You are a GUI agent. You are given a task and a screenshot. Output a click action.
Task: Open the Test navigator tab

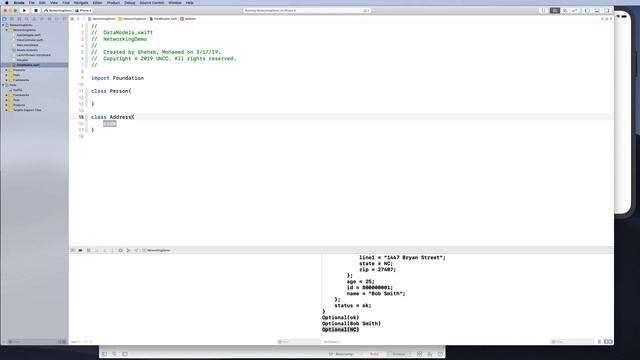coord(42,19)
